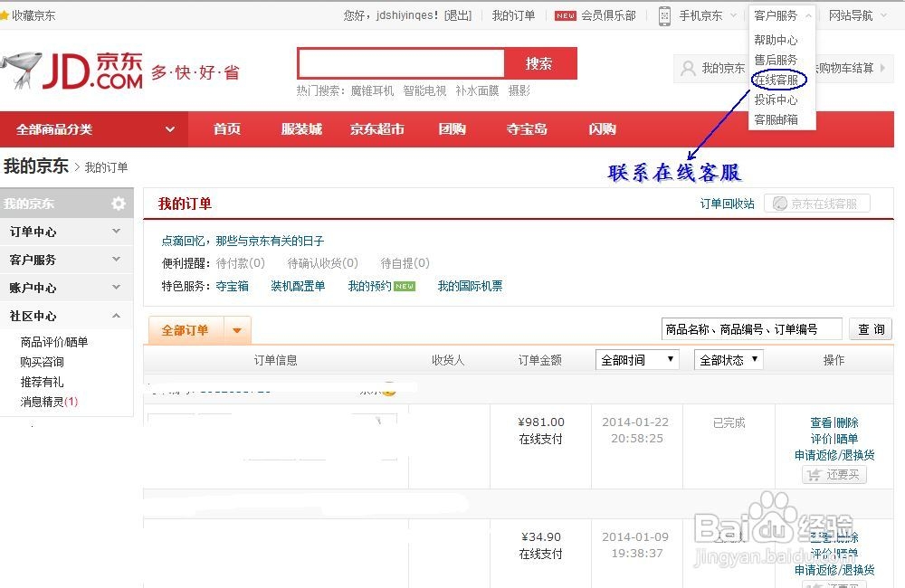Screen dimensions: 905x588
Task: Click the gear icon in the 我的京东 sidebar
Action: 116,204
